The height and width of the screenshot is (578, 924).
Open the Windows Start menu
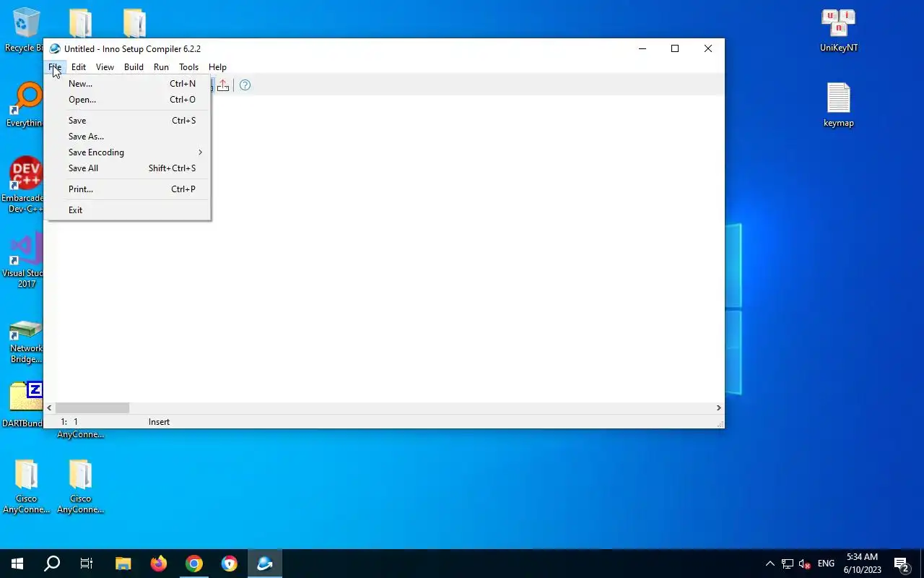click(17, 564)
